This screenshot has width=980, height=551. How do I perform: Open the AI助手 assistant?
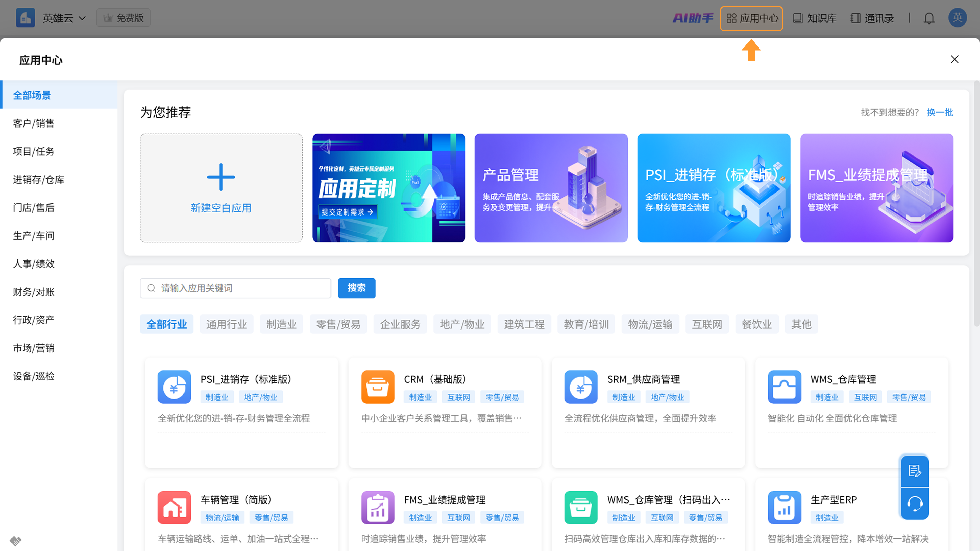(693, 18)
